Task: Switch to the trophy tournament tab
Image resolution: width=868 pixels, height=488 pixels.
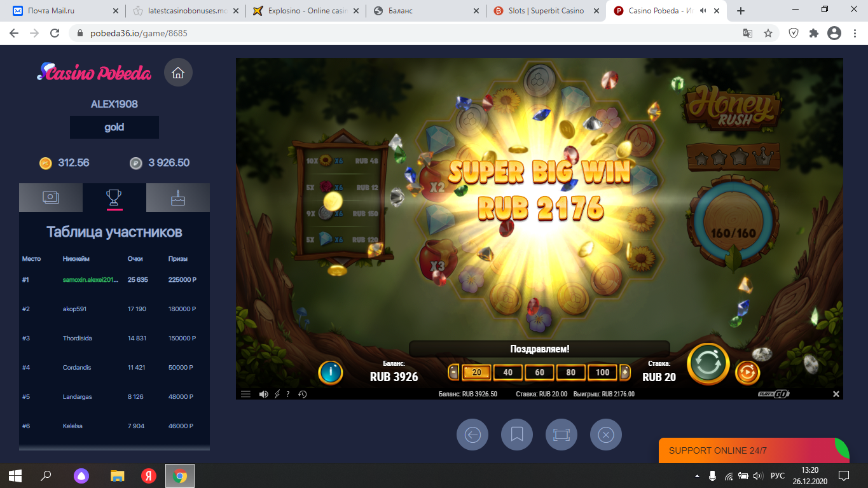Action: (114, 198)
